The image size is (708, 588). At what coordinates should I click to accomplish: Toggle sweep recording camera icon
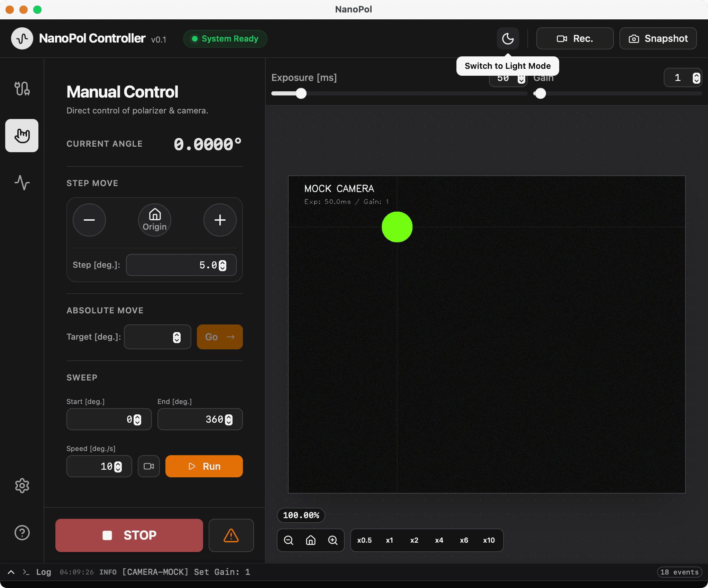tap(149, 466)
